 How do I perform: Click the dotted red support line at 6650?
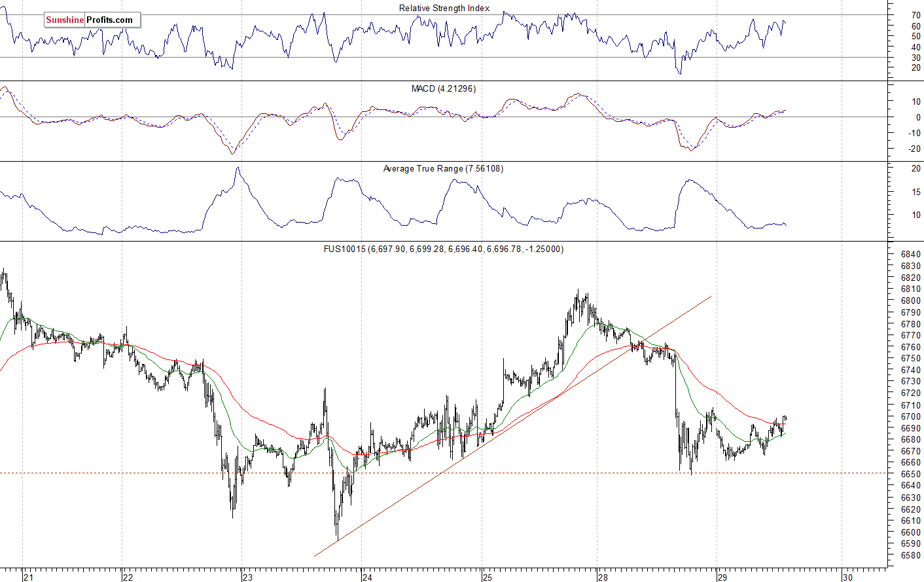(445, 473)
